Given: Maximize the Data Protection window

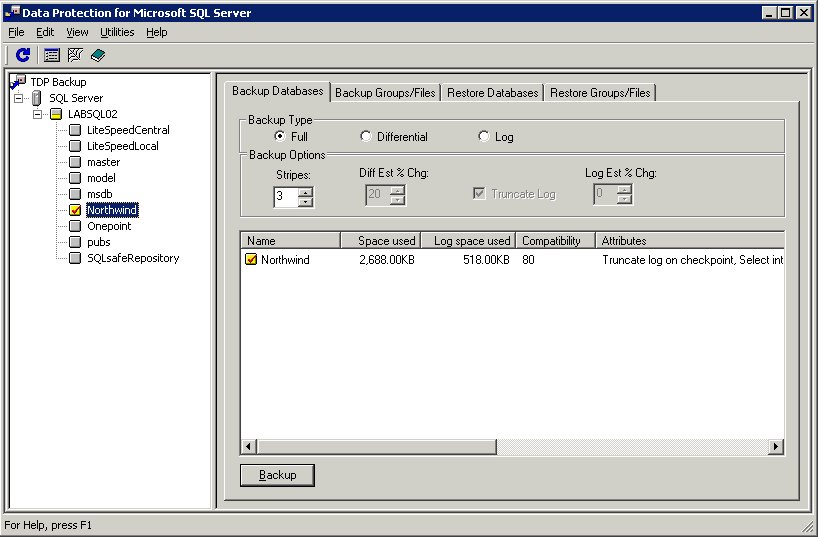Looking at the screenshot, I should tap(785, 13).
